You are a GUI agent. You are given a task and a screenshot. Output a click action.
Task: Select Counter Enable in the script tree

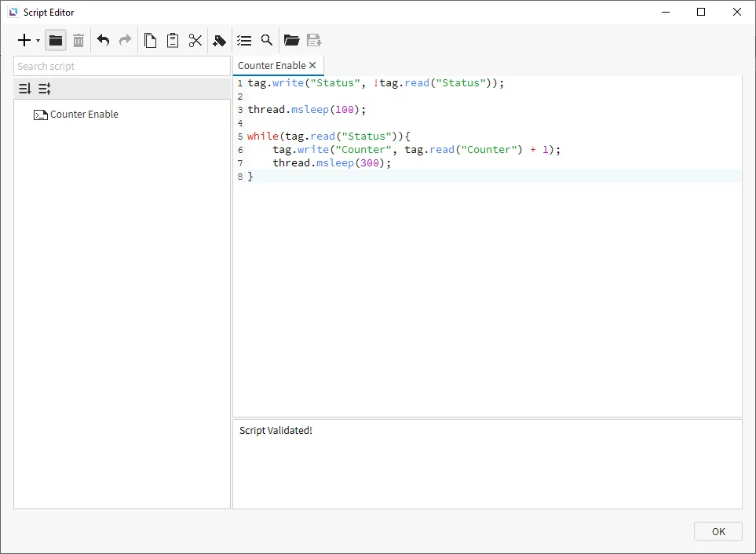point(84,115)
